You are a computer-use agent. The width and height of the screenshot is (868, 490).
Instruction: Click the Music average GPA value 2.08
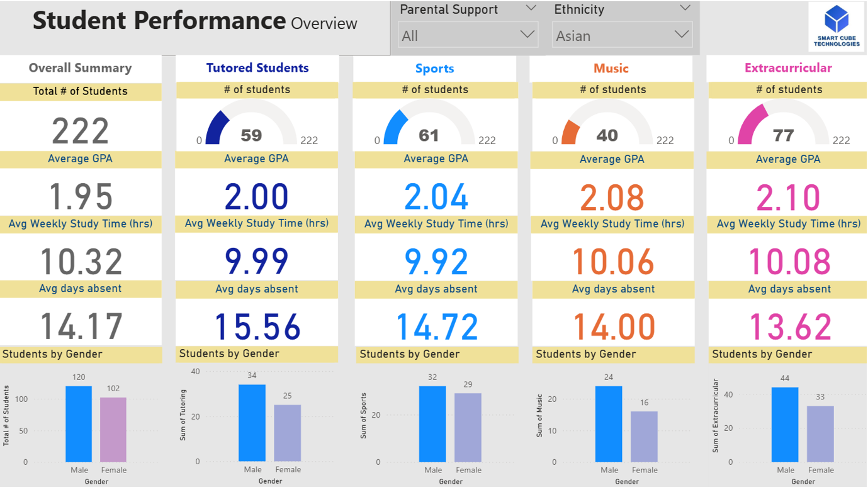tap(612, 198)
